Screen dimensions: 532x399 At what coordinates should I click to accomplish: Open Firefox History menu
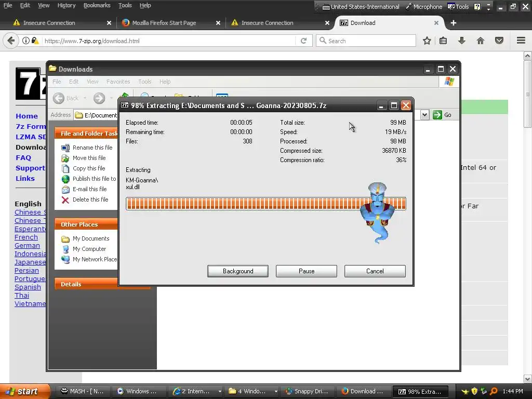click(66, 5)
